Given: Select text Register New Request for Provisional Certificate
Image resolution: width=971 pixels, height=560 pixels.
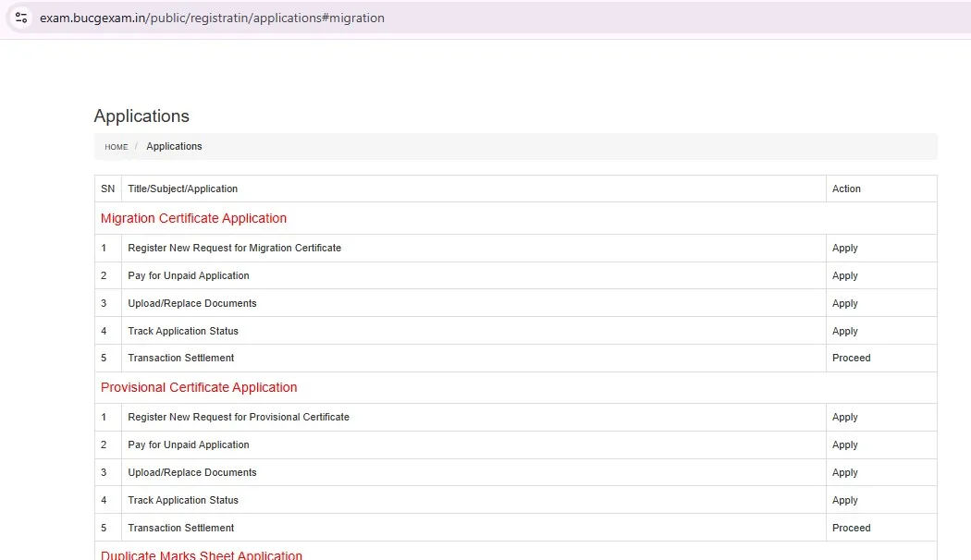Looking at the screenshot, I should click(x=239, y=418).
